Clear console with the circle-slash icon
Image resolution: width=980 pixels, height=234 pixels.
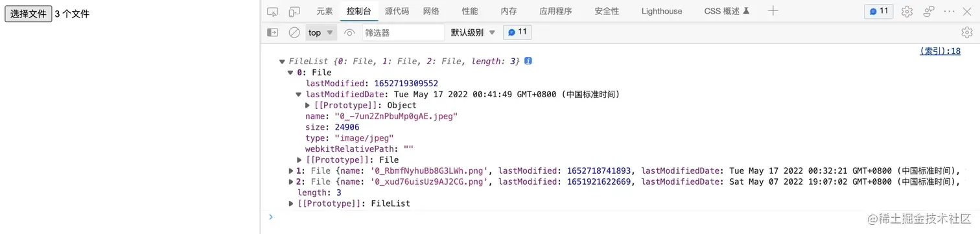(x=294, y=32)
